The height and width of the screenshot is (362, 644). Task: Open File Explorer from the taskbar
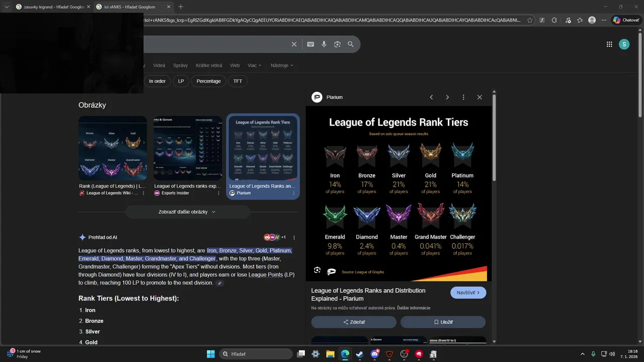pyautogui.click(x=331, y=354)
